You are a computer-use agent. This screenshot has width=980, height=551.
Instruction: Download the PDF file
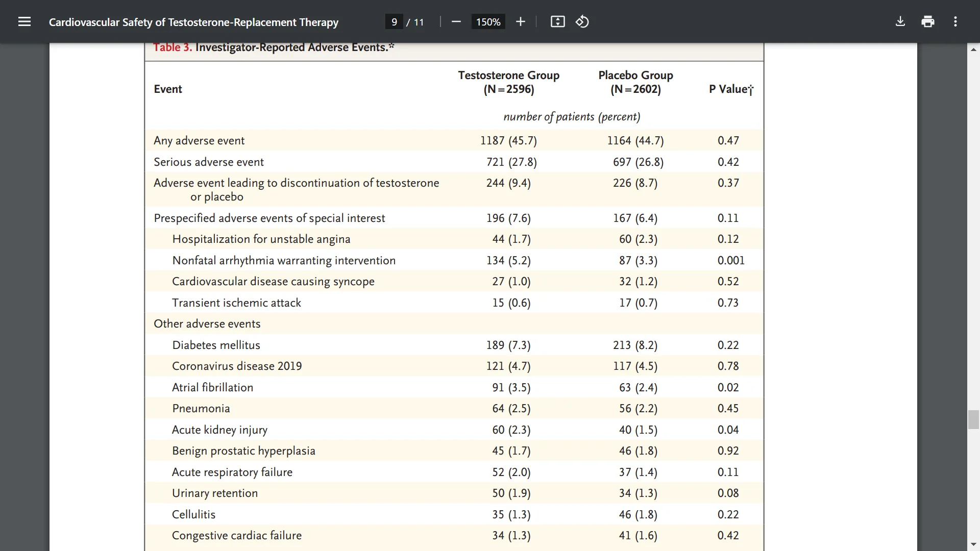900,21
